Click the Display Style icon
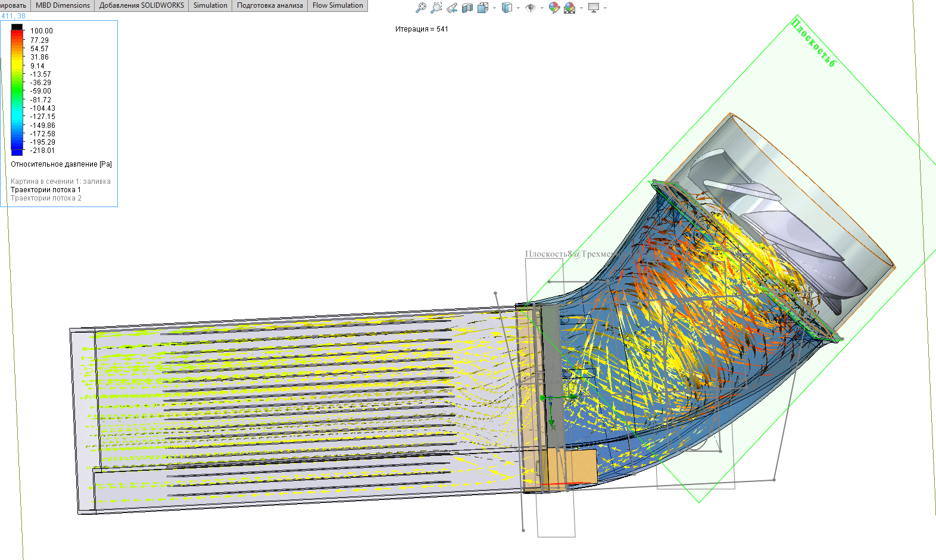Screen dimensions: 936x560 click(x=507, y=8)
